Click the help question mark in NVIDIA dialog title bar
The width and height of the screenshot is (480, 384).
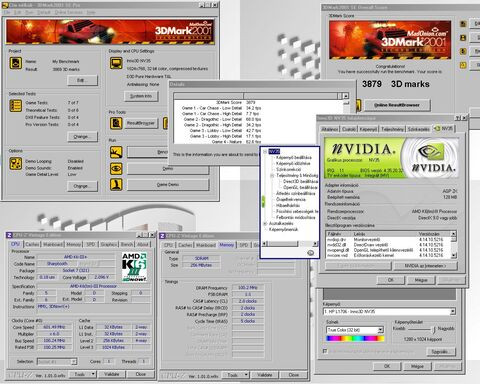458,118
